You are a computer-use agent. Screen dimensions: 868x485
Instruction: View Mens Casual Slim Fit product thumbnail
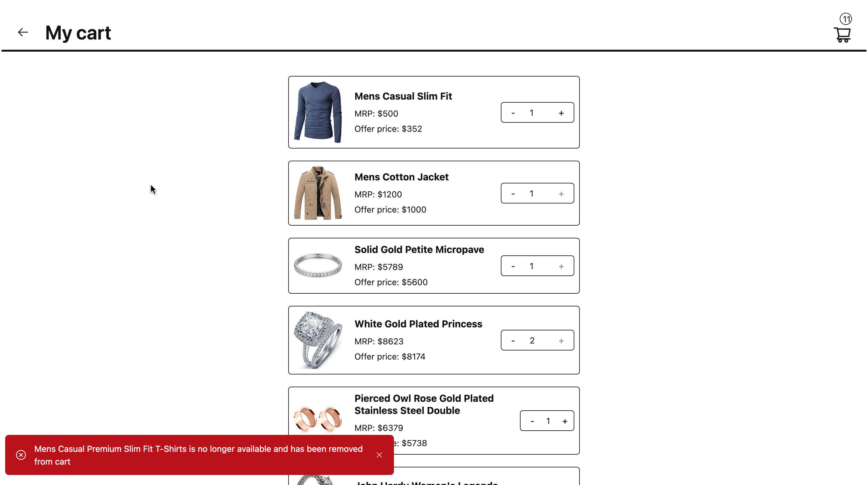click(x=318, y=112)
